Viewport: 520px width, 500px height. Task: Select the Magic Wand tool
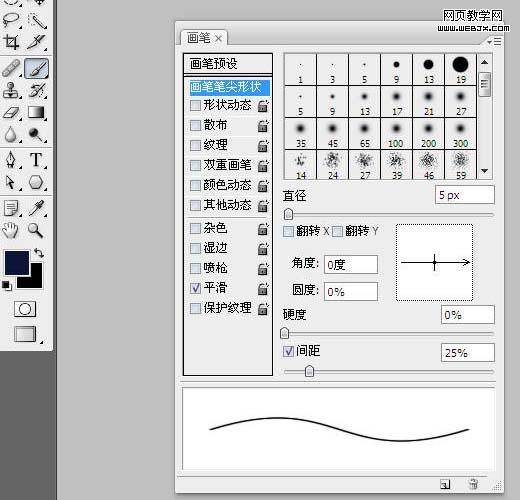37,20
